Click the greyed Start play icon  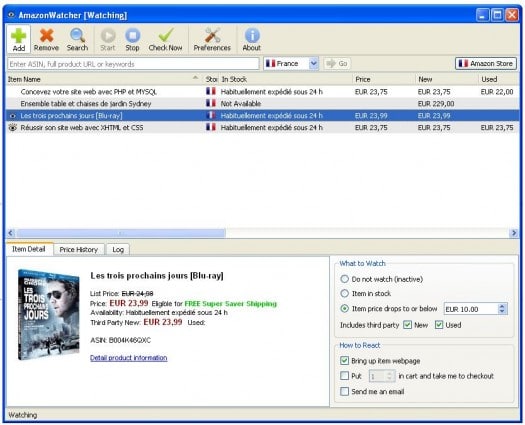[108, 39]
